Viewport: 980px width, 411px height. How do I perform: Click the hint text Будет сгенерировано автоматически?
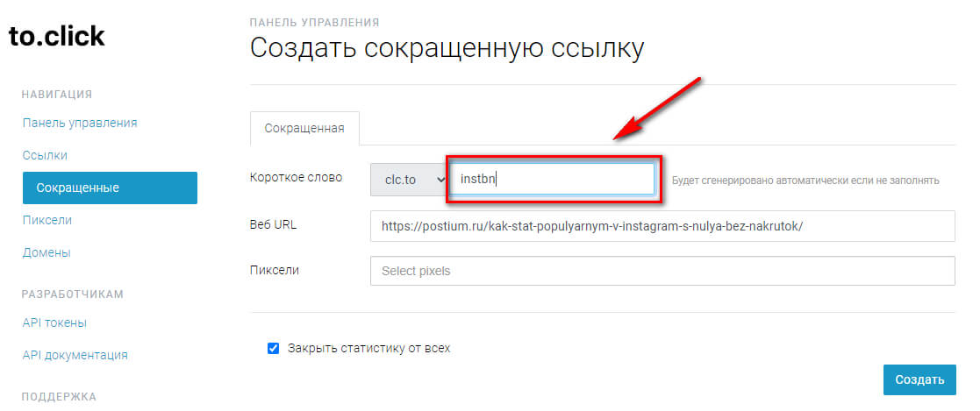[x=805, y=181]
